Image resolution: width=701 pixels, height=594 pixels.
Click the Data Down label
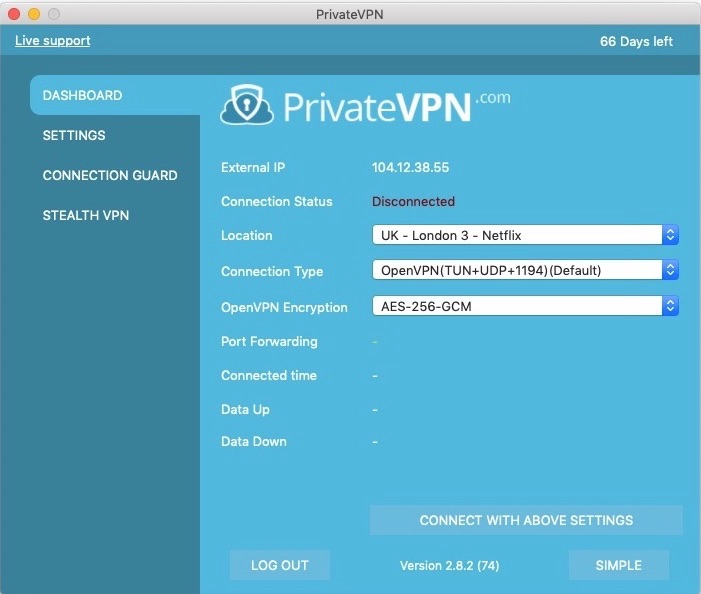(254, 442)
